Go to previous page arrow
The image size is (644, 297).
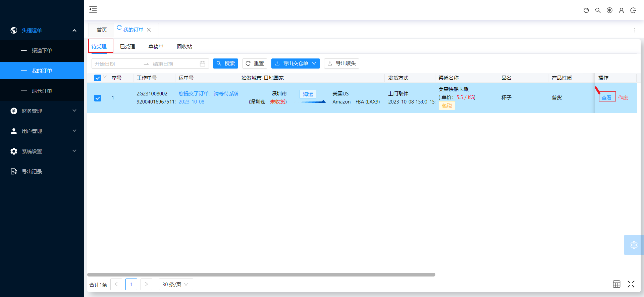[x=116, y=284]
